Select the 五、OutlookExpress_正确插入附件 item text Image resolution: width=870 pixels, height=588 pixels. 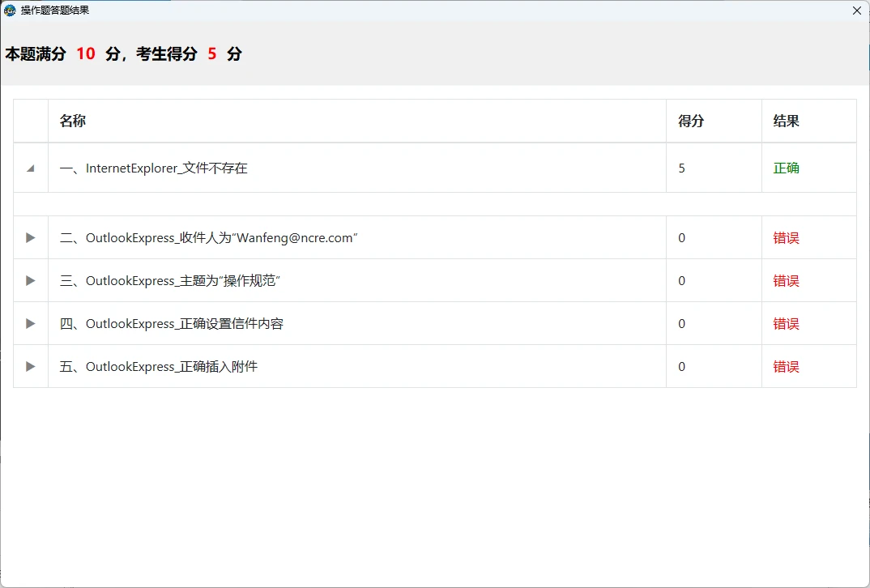point(159,367)
